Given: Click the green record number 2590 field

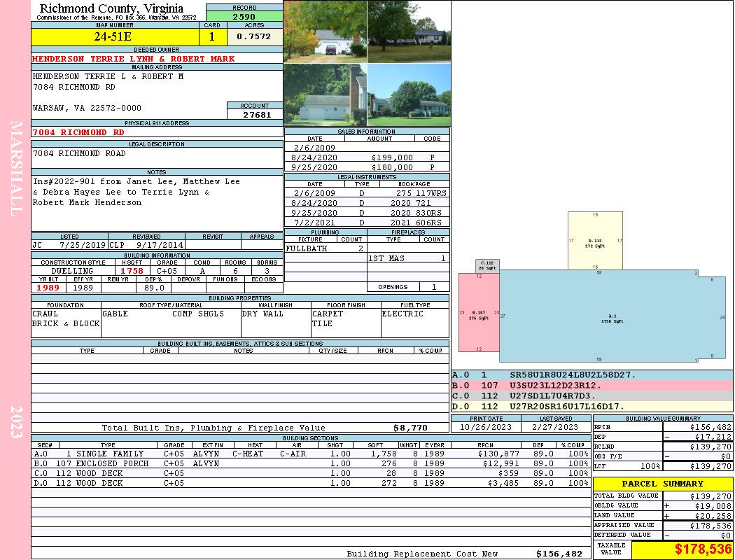Looking at the screenshot, I should pos(244,15).
